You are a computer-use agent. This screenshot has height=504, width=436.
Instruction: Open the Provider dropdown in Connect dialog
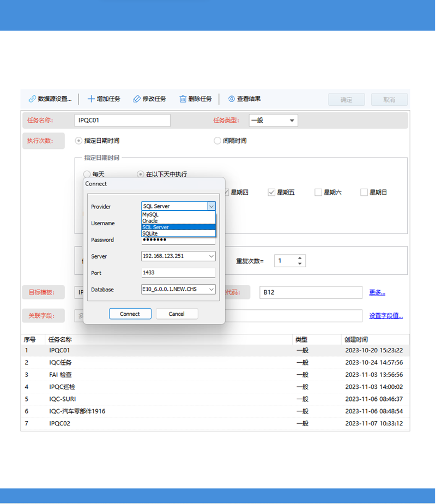[x=213, y=206]
